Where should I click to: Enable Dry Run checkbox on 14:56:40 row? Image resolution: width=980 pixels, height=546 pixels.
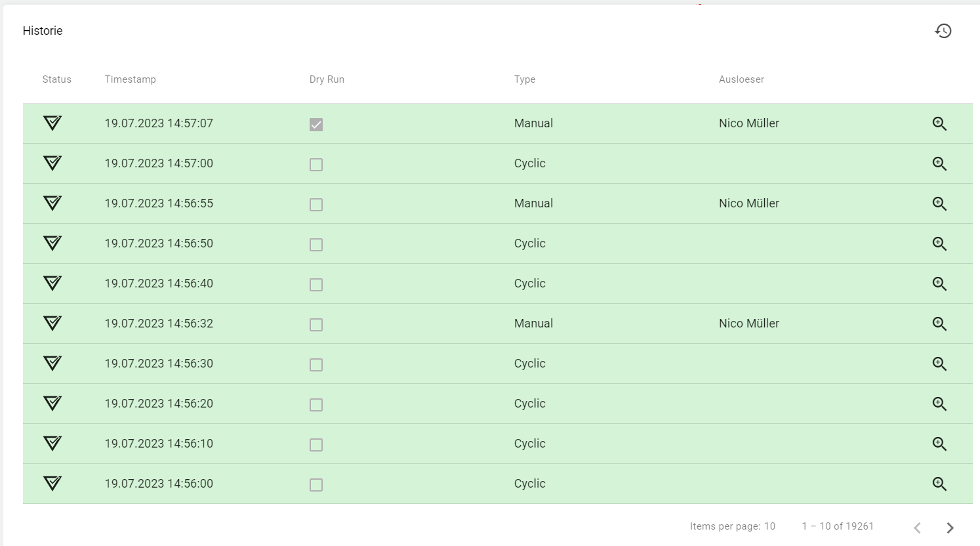tap(316, 285)
